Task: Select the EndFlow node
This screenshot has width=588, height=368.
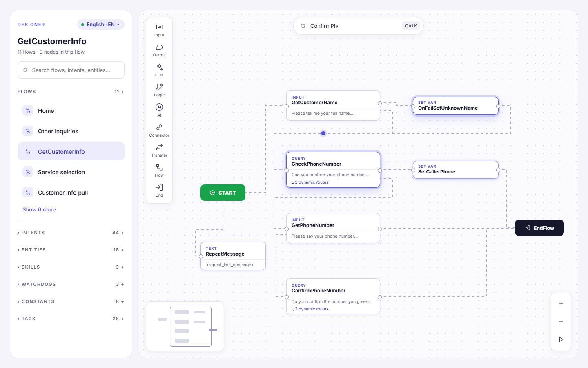Action: [x=539, y=228]
